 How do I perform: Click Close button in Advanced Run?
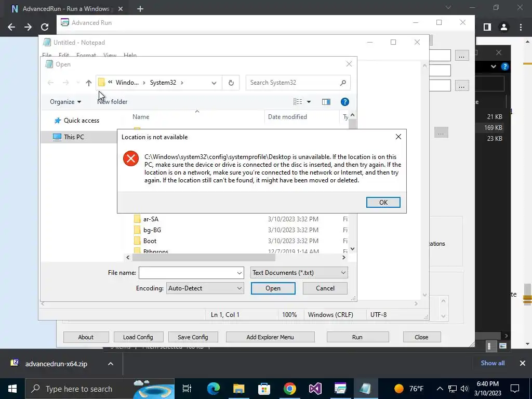[x=421, y=337]
